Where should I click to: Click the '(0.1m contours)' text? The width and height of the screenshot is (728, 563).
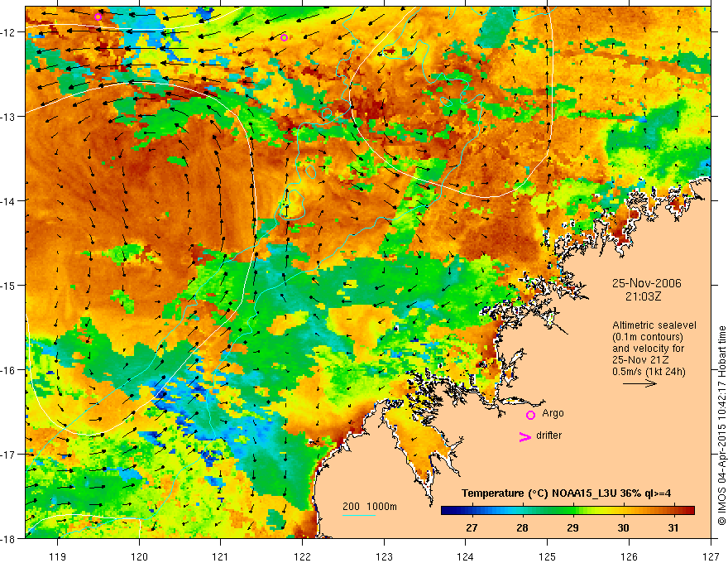[647, 337]
